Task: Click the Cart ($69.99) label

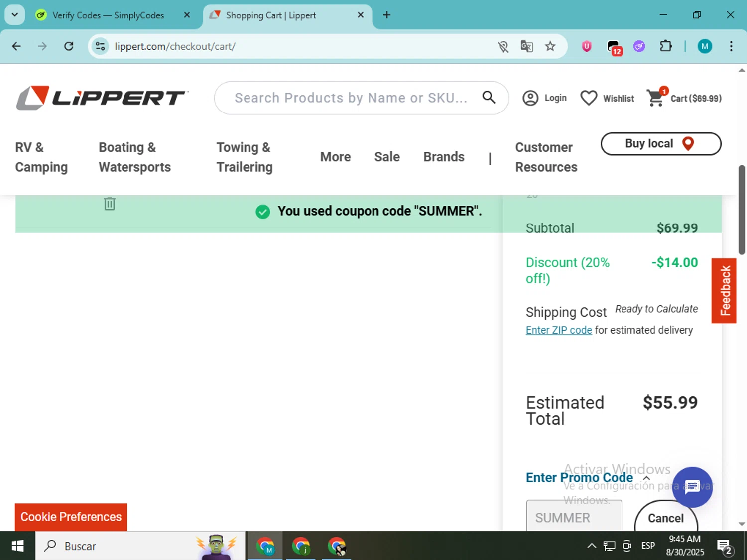Action: 696,99
